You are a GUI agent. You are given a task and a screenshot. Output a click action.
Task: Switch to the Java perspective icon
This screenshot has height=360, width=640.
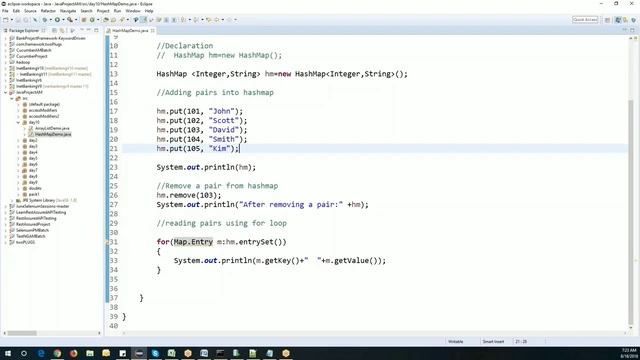pos(618,20)
